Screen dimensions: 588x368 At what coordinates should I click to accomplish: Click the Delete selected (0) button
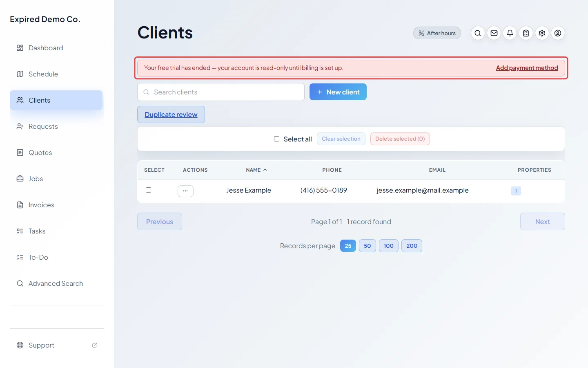click(400, 139)
